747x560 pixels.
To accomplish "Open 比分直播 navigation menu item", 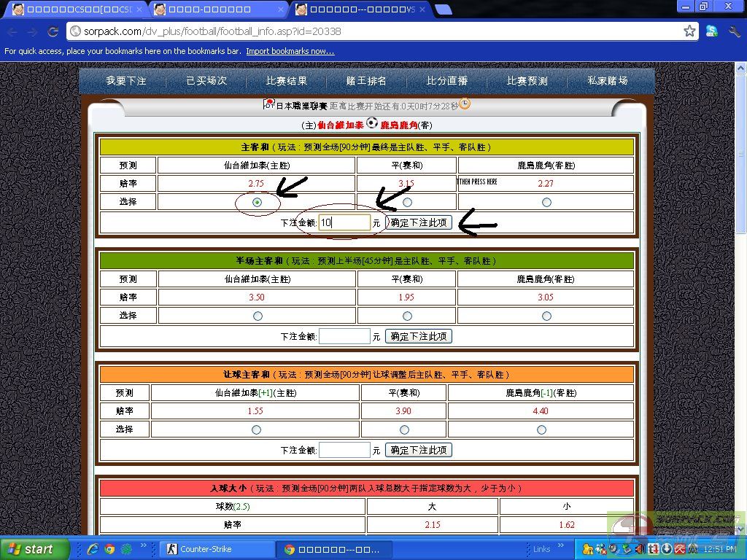I will pos(447,81).
